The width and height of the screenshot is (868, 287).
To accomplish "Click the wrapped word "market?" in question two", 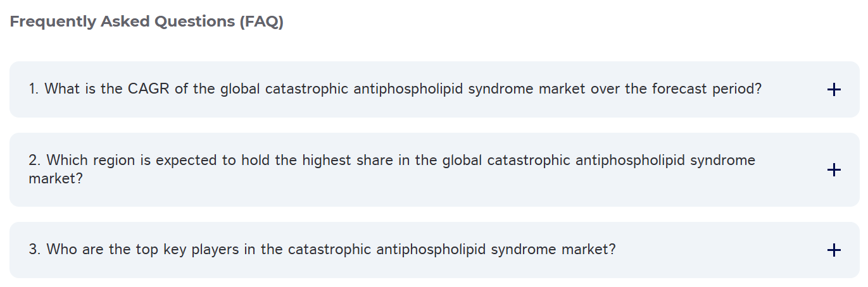I will tap(56, 178).
